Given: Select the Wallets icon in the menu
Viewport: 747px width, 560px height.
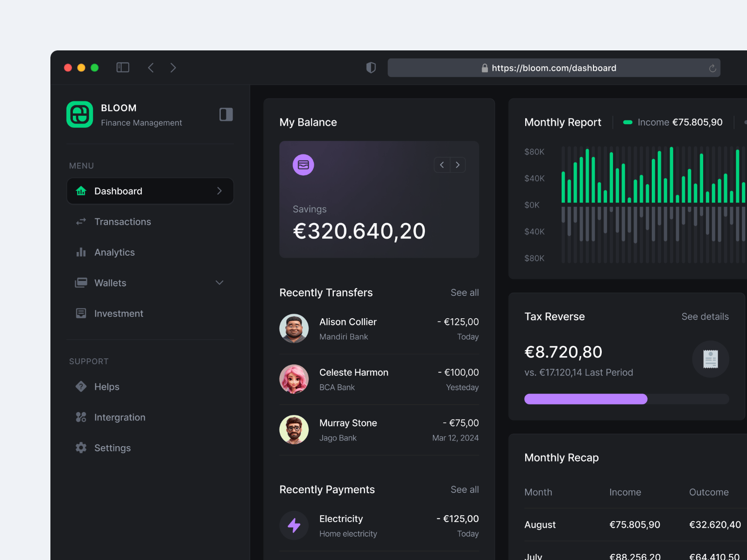Looking at the screenshot, I should (x=81, y=283).
